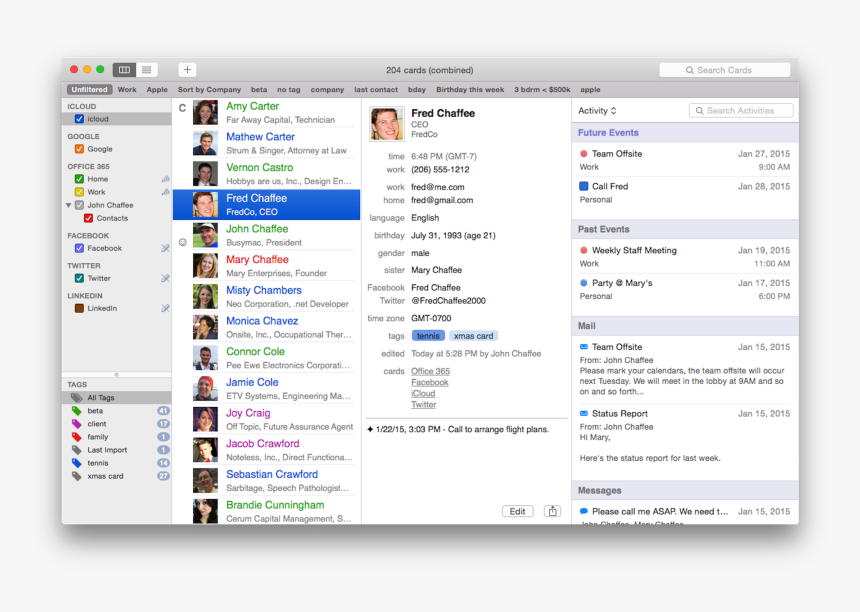Select the Sort by Company filter
This screenshot has height=612, width=860.
[209, 89]
